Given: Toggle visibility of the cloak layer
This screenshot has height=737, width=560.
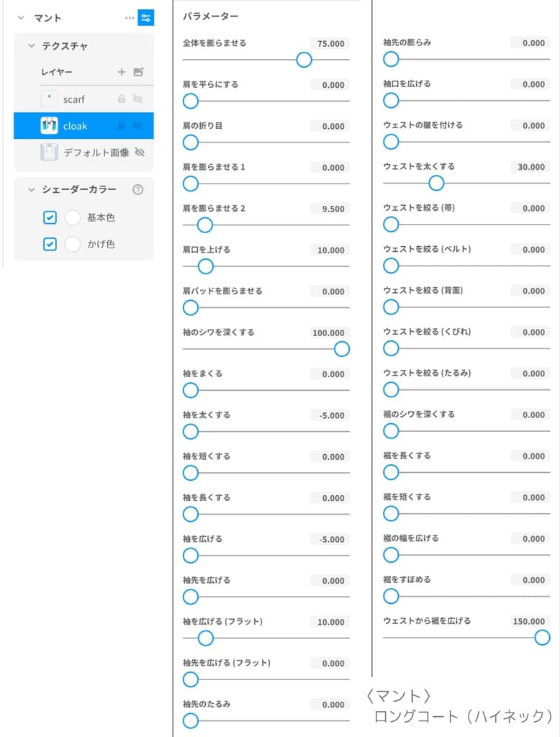Looking at the screenshot, I should [x=137, y=125].
